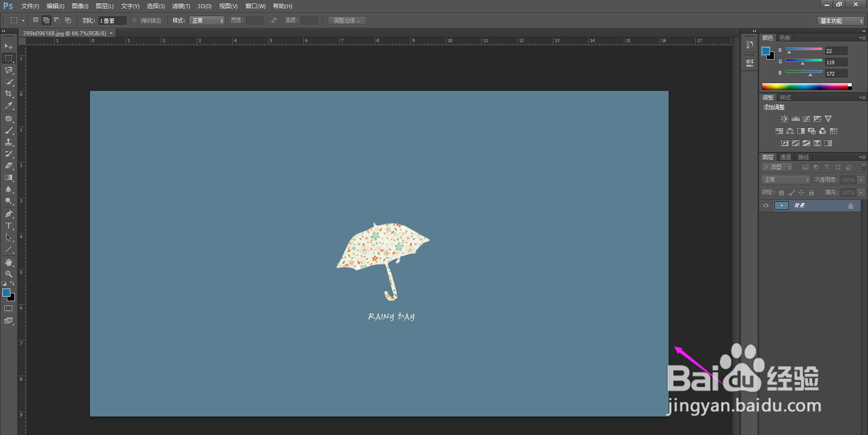Toggle the 消除锯齿 anti-alias checkbox
This screenshot has width=868, height=435.
click(134, 20)
